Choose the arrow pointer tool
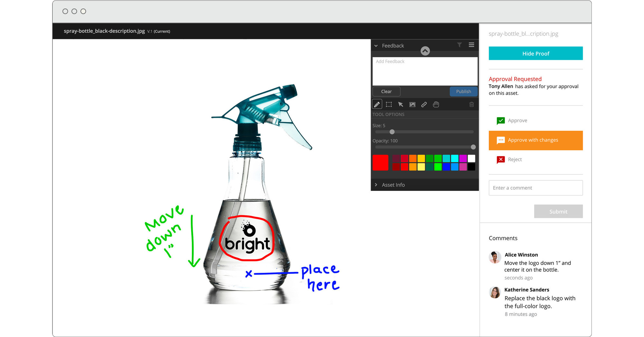644x337 pixels. (400, 104)
